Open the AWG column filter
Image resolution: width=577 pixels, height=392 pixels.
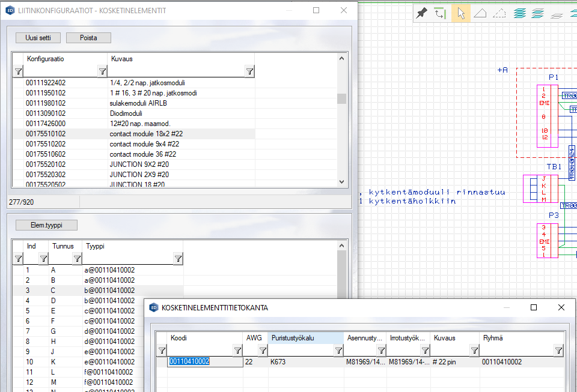coord(263,351)
